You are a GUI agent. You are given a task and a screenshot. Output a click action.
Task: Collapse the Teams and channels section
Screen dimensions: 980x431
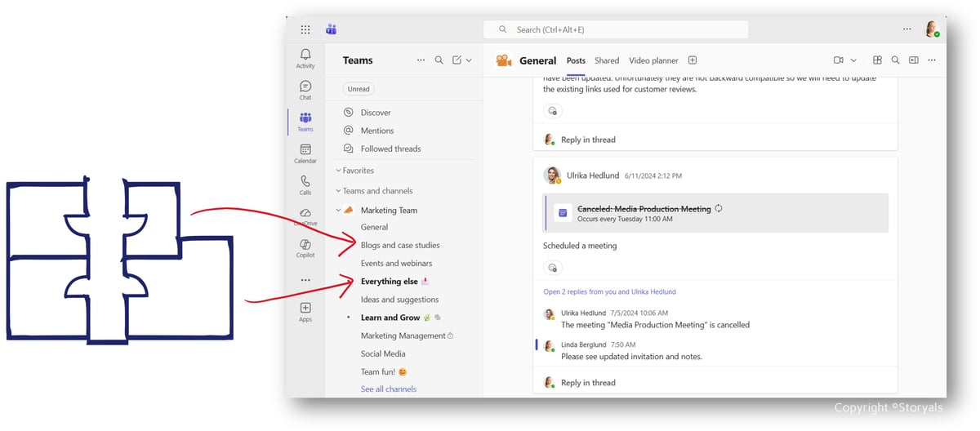pyautogui.click(x=338, y=191)
